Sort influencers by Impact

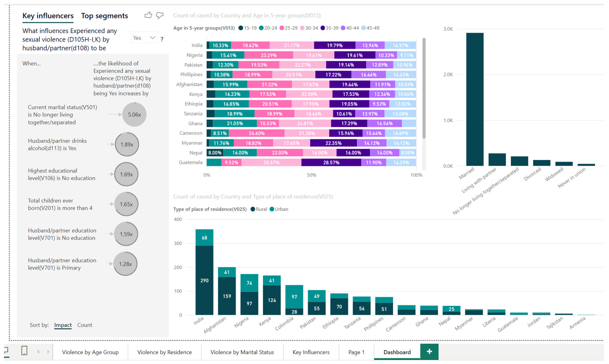pyautogui.click(x=63, y=325)
